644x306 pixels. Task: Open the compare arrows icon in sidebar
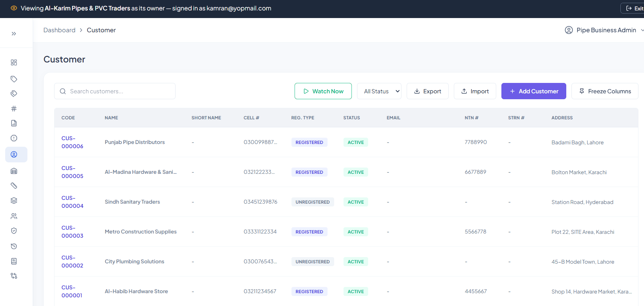(14, 276)
